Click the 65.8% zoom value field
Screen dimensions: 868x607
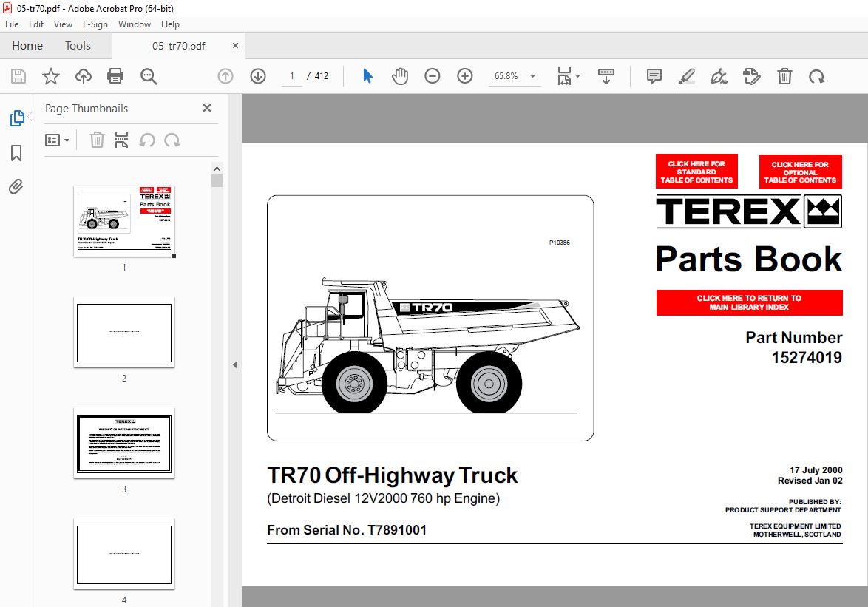click(x=506, y=76)
